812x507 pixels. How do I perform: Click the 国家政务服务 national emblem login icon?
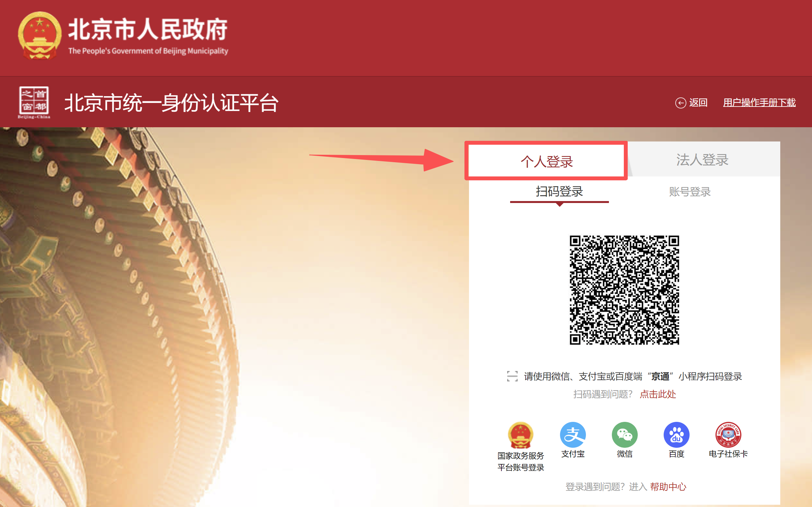click(x=520, y=435)
